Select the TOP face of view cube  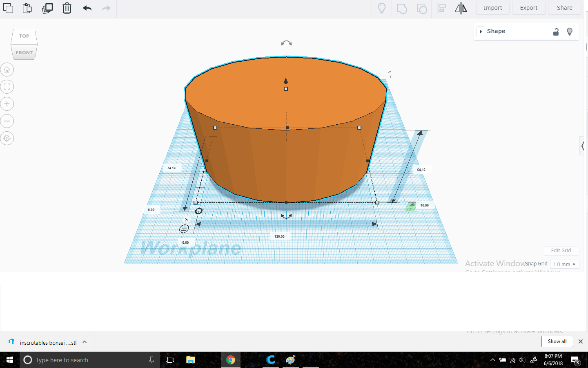click(x=24, y=36)
